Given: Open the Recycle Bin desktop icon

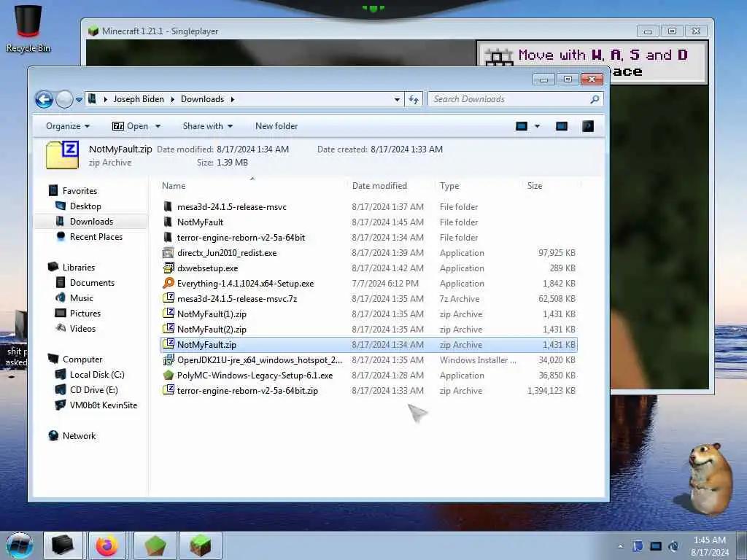Looking at the screenshot, I should (28, 28).
